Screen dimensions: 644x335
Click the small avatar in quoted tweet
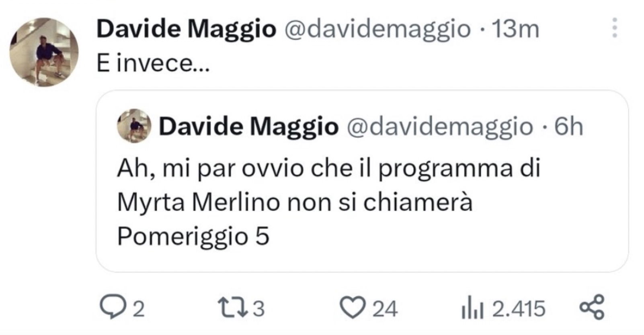click(x=134, y=126)
